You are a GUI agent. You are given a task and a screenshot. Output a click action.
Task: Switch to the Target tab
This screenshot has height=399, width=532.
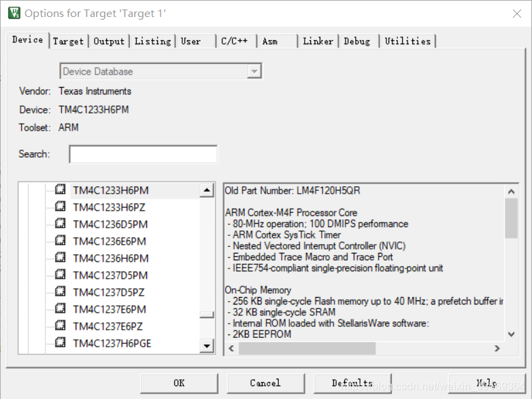click(68, 41)
